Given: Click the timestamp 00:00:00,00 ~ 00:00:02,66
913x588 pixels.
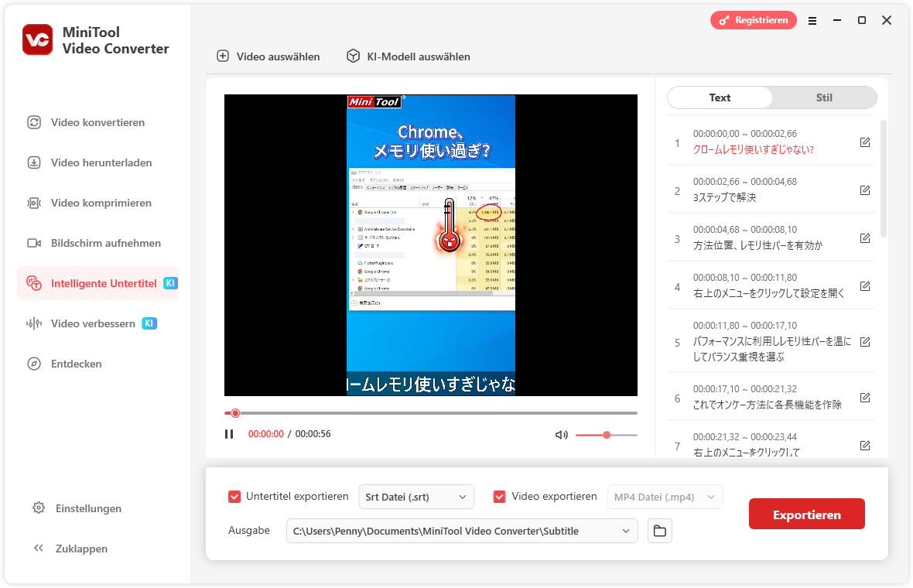Looking at the screenshot, I should (x=745, y=134).
